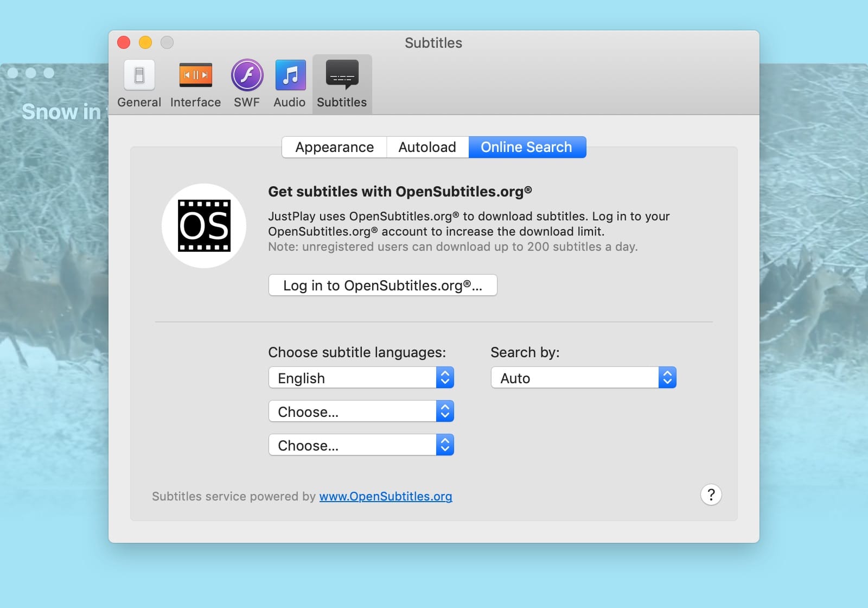Open the third subtitle language dropdown
The height and width of the screenshot is (608, 868).
point(361,445)
